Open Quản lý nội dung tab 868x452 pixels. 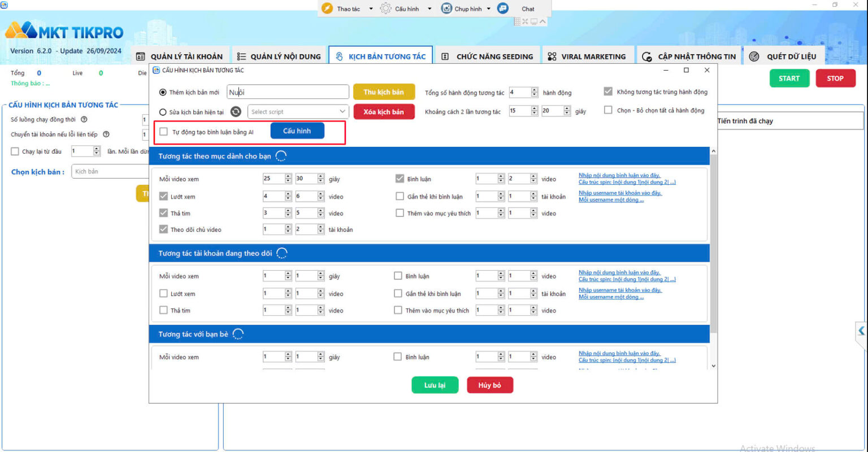tap(279, 56)
